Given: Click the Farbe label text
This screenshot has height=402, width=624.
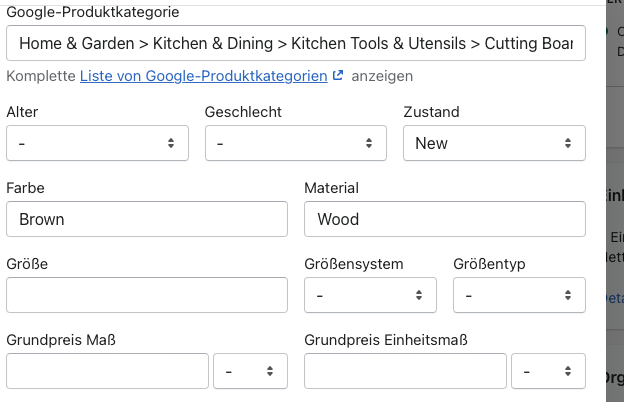Looking at the screenshot, I should 25,188.
